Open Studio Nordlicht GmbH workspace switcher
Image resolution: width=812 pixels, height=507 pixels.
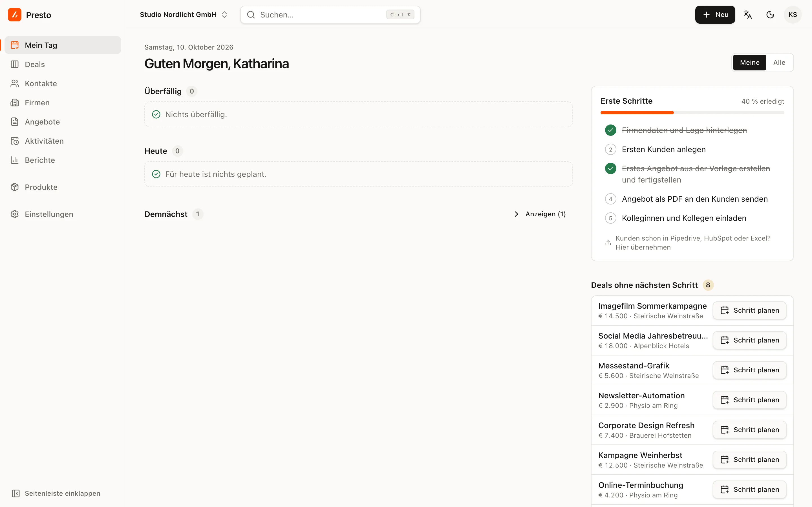pyautogui.click(x=184, y=15)
